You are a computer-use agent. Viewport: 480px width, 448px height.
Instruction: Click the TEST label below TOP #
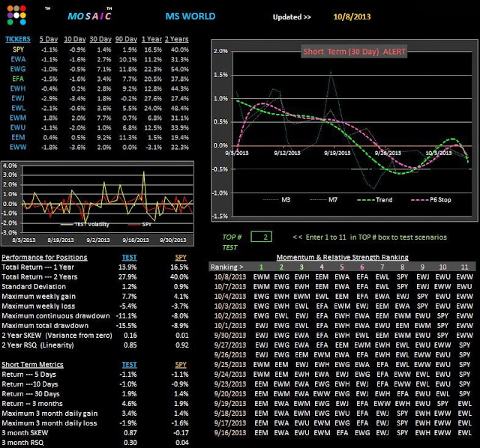pyautogui.click(x=229, y=248)
